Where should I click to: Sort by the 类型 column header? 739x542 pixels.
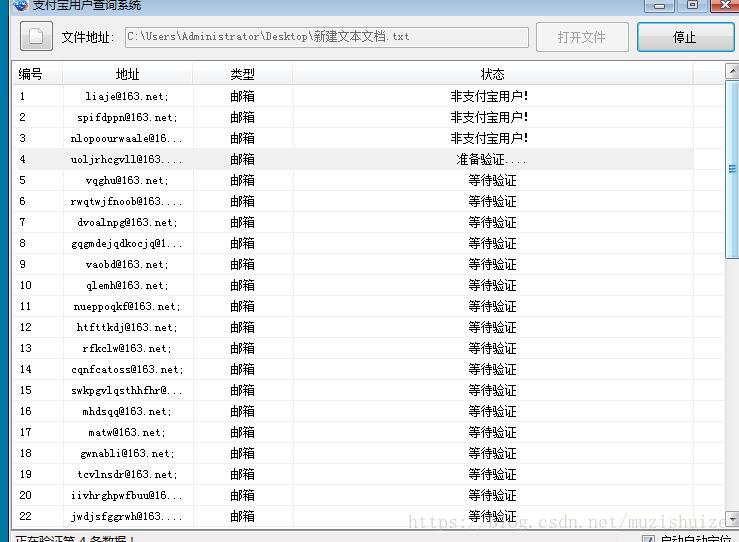point(242,74)
